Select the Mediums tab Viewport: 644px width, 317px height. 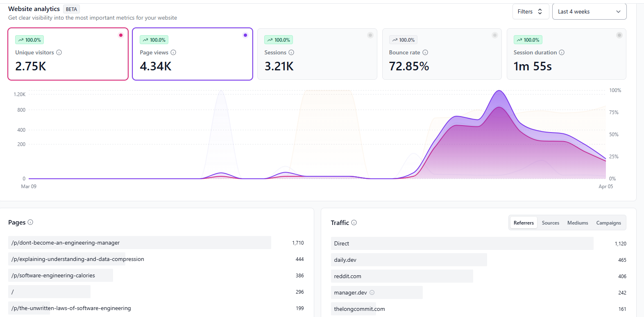[x=578, y=223]
